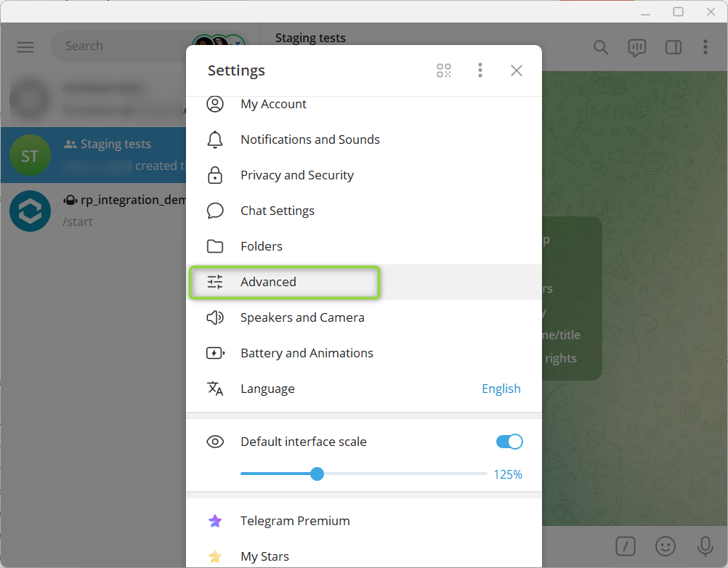Click the Folders icon
This screenshot has height=568, width=728.
[x=215, y=246]
